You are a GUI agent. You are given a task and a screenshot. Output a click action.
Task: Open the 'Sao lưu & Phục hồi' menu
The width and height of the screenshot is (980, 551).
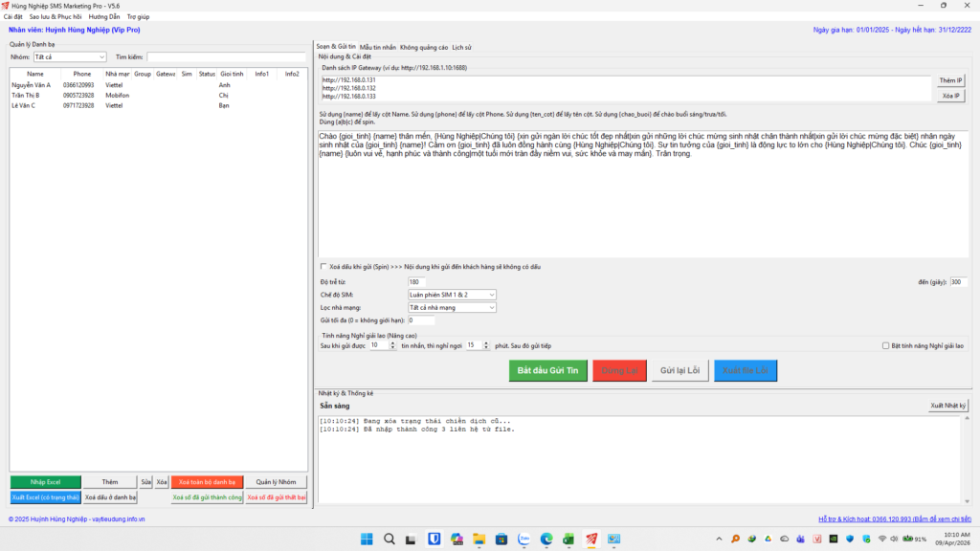click(x=56, y=16)
